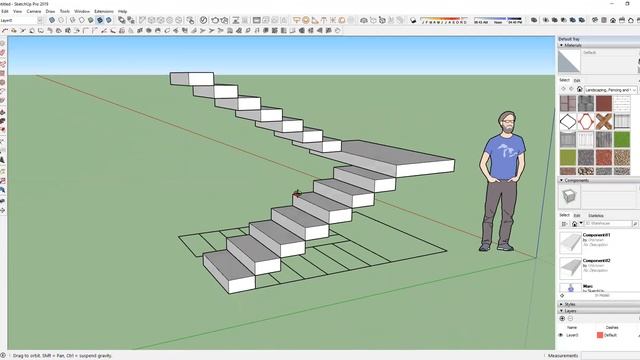Viewport: 640px width, 360px height.
Task: Collapse the Layers panel
Action: click(562, 311)
